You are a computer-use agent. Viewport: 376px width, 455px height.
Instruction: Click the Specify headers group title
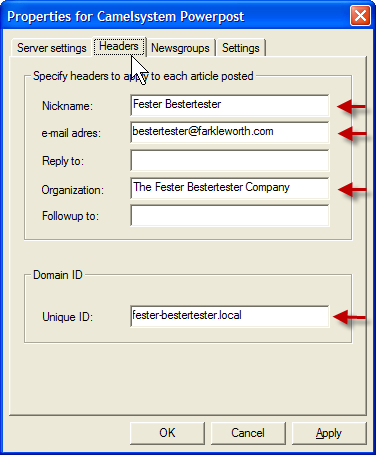pos(143,76)
